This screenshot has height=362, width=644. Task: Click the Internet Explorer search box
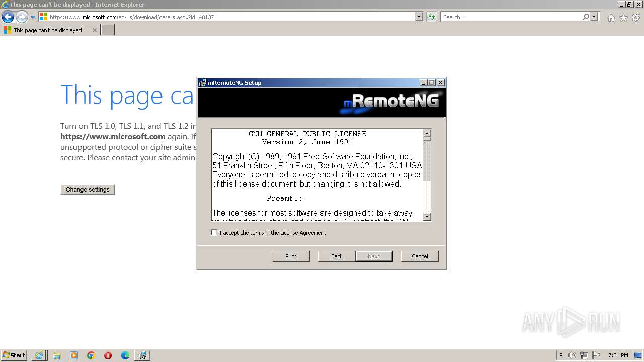click(x=511, y=17)
